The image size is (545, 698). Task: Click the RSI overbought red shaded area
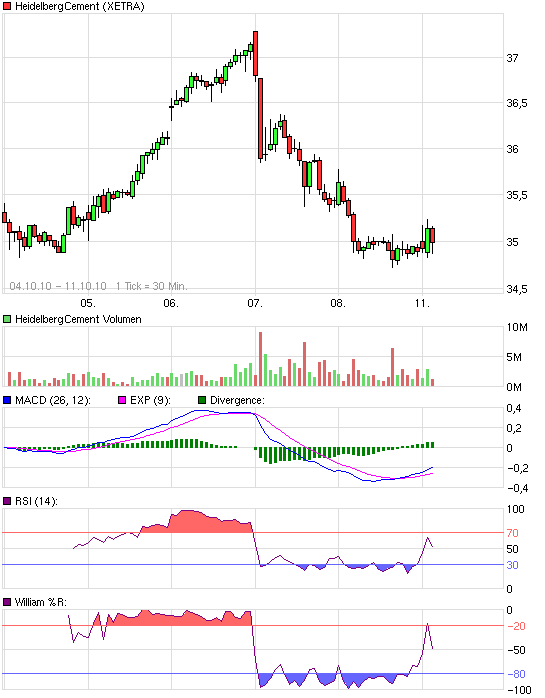point(196,522)
